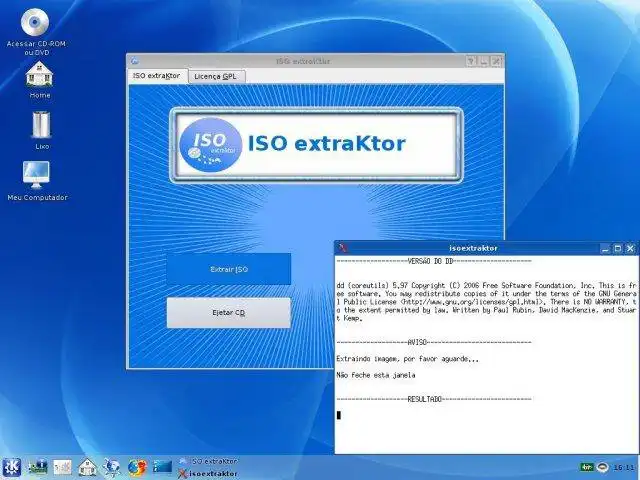The height and width of the screenshot is (480, 640).
Task: Click the taskbar clock
Action: tap(624, 467)
